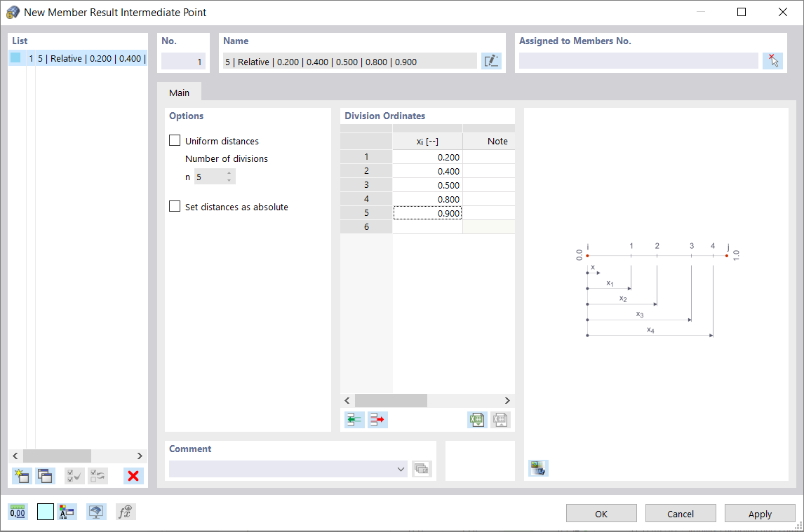Clear the Assigned to Members selection
804x532 pixels.
(773, 61)
